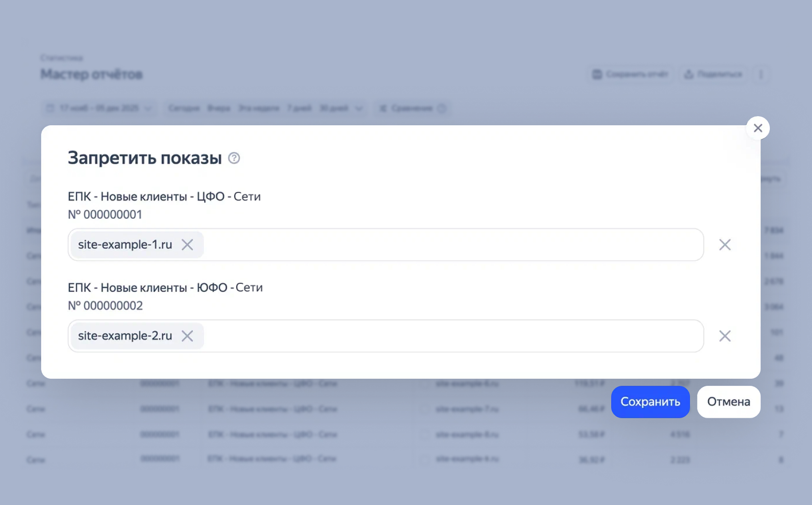The image size is (812, 505).
Task: Expand chevron after 30 дней preset
Action: point(359,109)
